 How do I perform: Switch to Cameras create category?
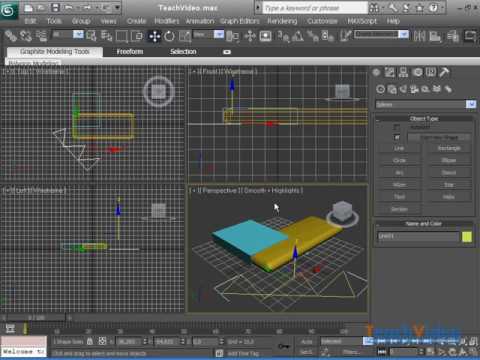pos(414,89)
